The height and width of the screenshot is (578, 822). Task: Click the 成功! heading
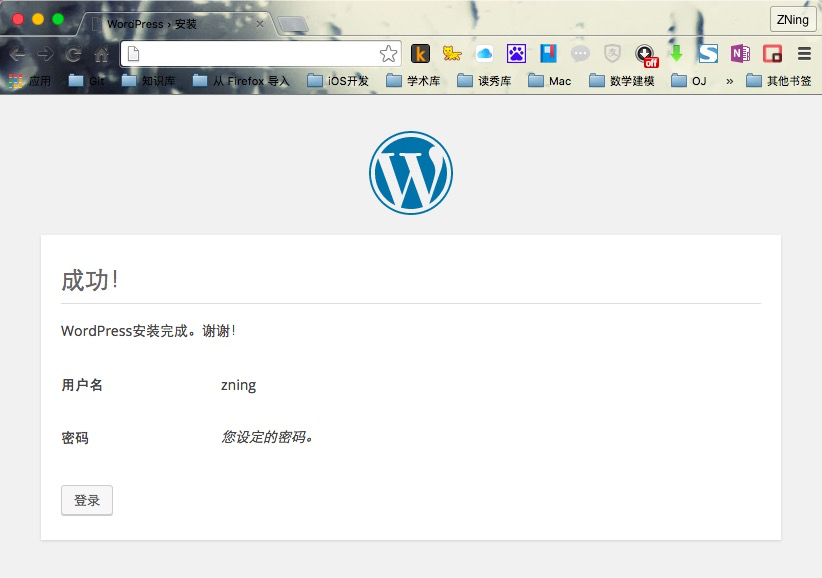pos(90,280)
